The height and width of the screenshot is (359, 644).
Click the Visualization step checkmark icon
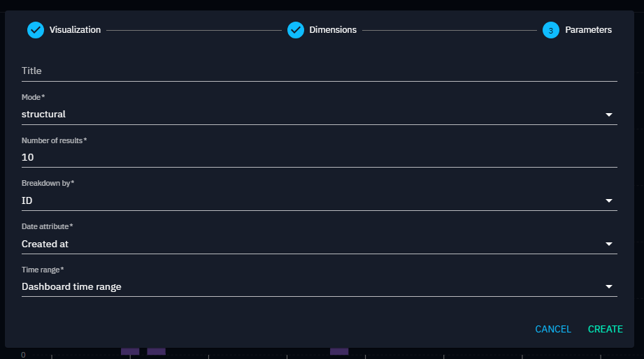click(x=36, y=30)
